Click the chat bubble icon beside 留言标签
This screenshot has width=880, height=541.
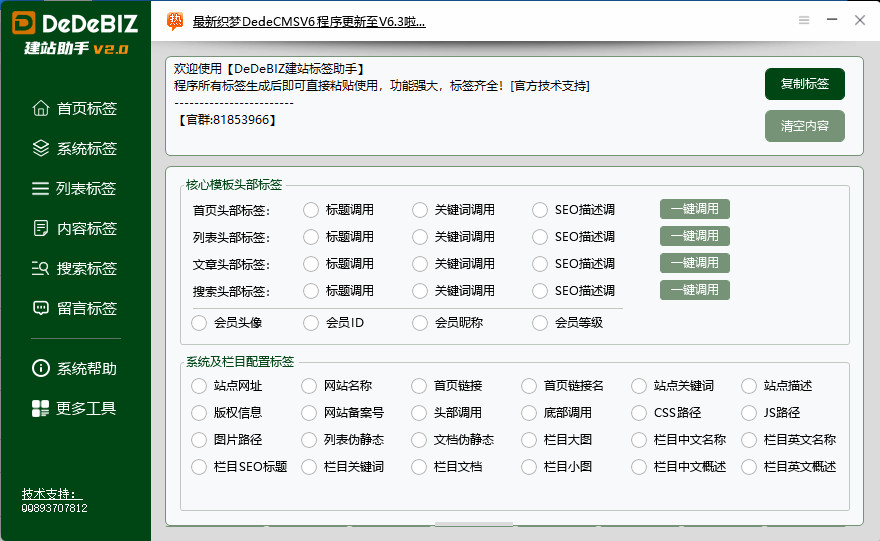coord(41,308)
